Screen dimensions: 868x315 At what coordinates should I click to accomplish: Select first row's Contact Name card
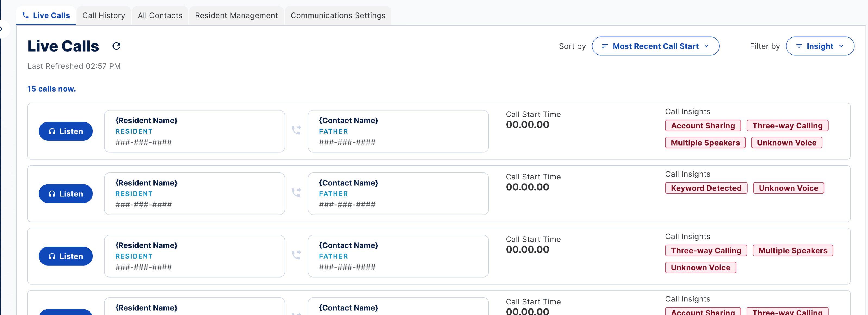[398, 131]
